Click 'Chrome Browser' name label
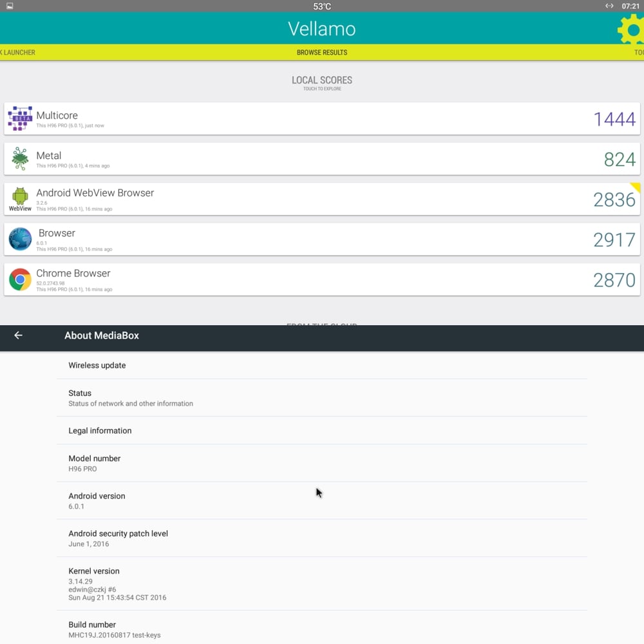 pos(73,273)
